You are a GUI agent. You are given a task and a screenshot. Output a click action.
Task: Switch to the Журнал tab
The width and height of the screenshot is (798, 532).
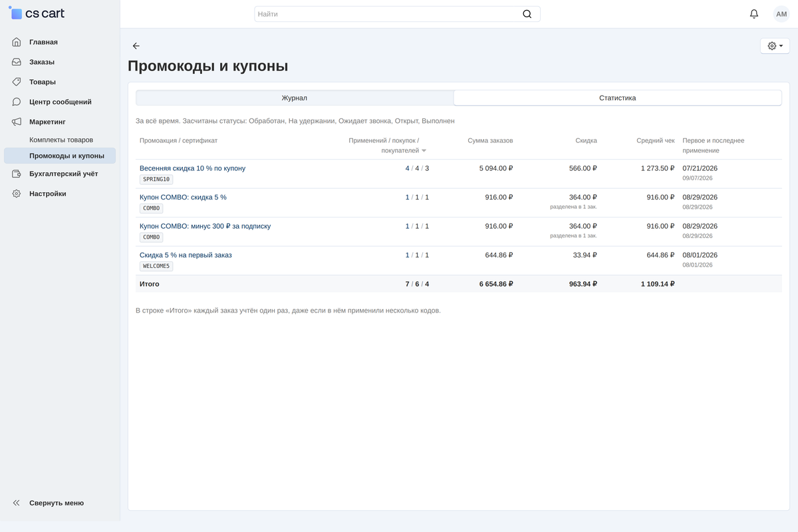tap(295, 98)
